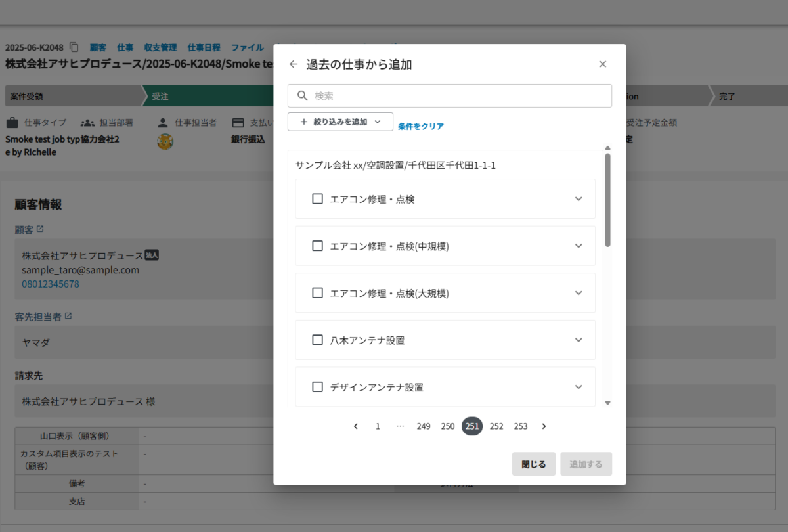Check the エアコン修理・点検 checkbox
788x532 pixels.
coord(317,199)
